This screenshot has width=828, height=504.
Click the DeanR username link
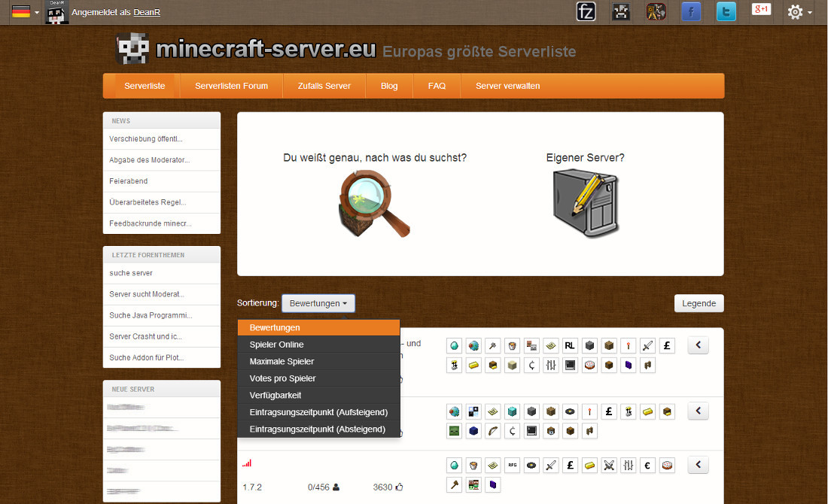click(146, 12)
